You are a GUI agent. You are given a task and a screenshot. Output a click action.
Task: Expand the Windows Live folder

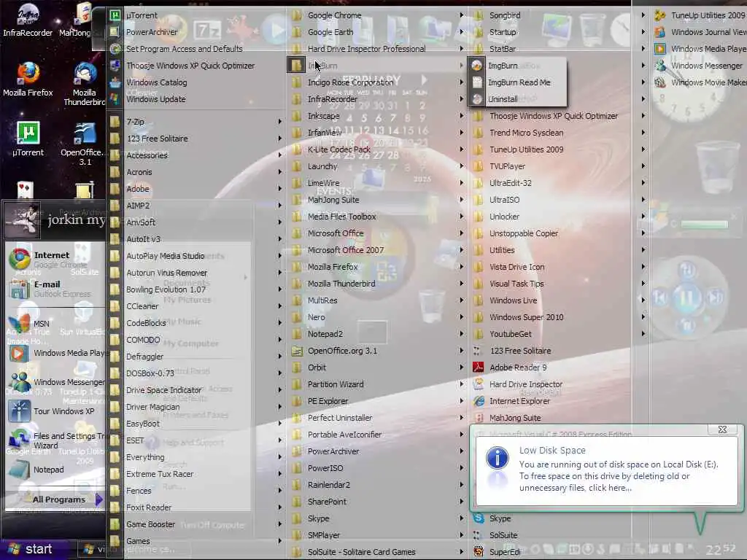pos(560,300)
